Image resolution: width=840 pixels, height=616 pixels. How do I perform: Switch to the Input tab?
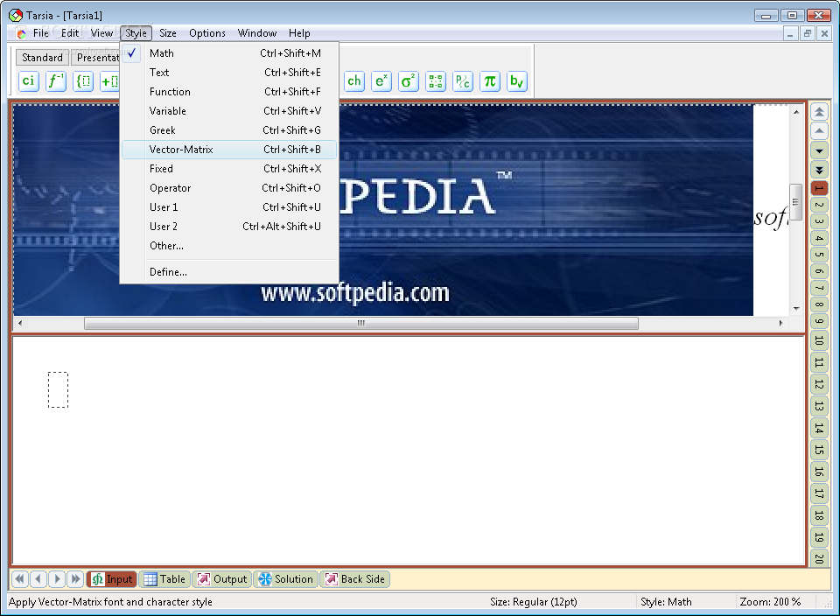click(x=112, y=579)
